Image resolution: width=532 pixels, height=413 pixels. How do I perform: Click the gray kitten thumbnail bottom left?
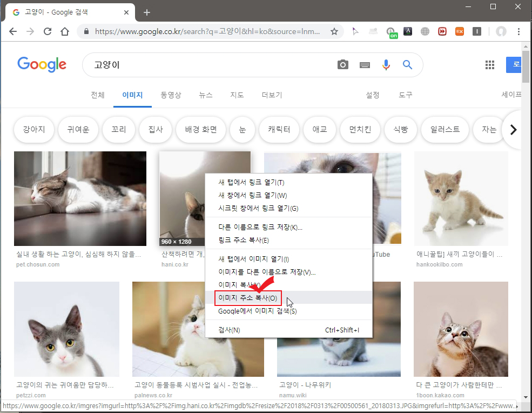pyautogui.click(x=66, y=328)
